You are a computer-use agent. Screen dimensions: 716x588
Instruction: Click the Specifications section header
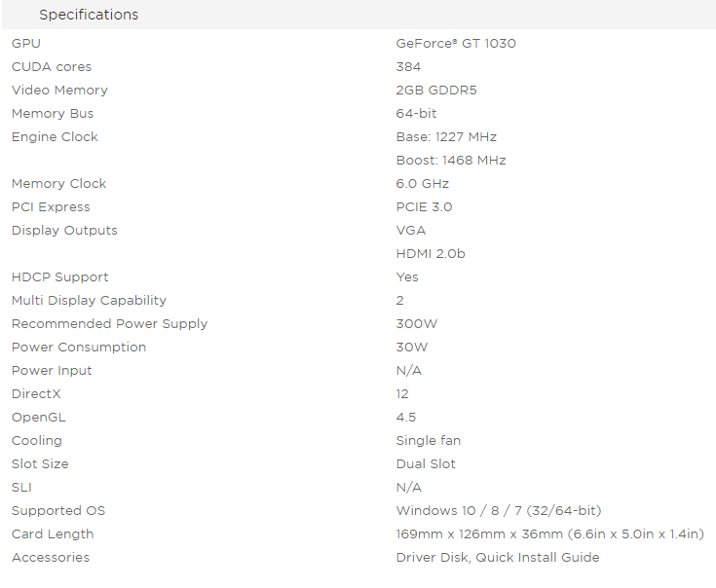pyautogui.click(x=89, y=15)
